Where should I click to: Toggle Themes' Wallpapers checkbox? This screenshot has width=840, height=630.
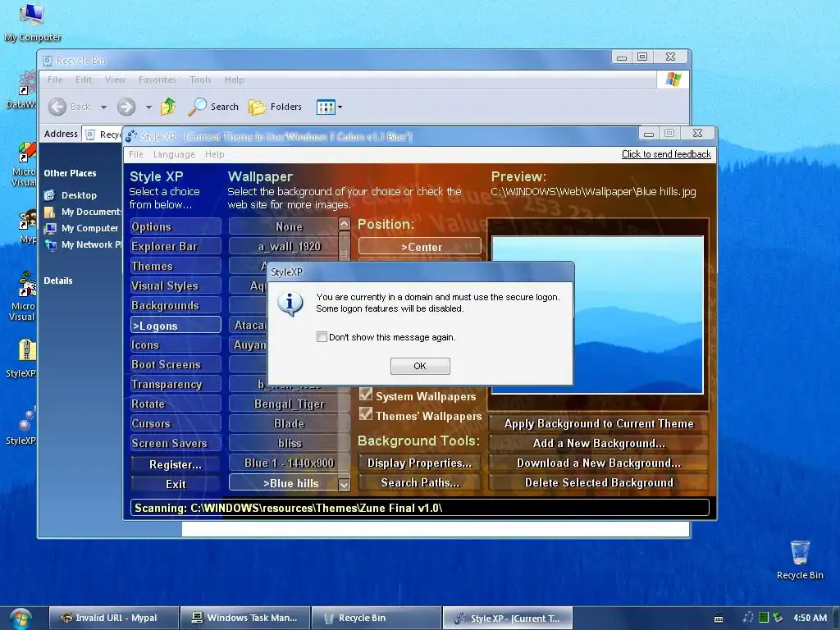(x=366, y=414)
